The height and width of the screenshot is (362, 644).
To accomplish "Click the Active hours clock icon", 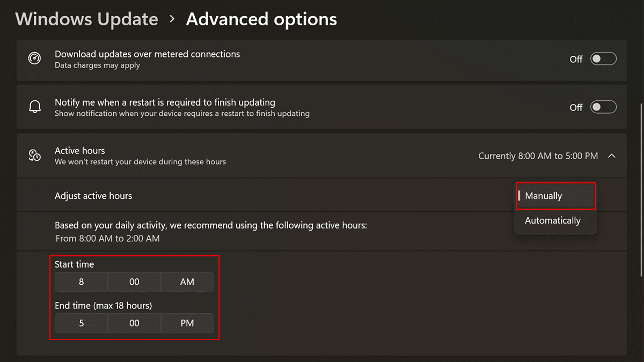I will pyautogui.click(x=35, y=156).
